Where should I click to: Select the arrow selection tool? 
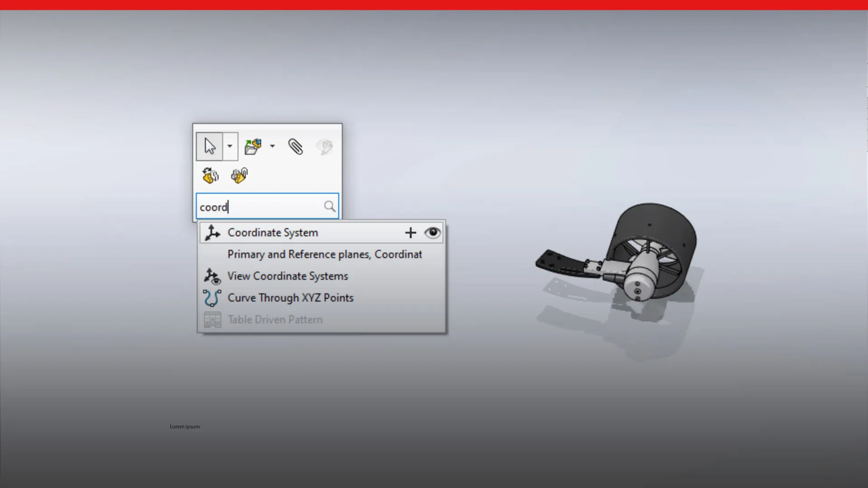coord(209,146)
